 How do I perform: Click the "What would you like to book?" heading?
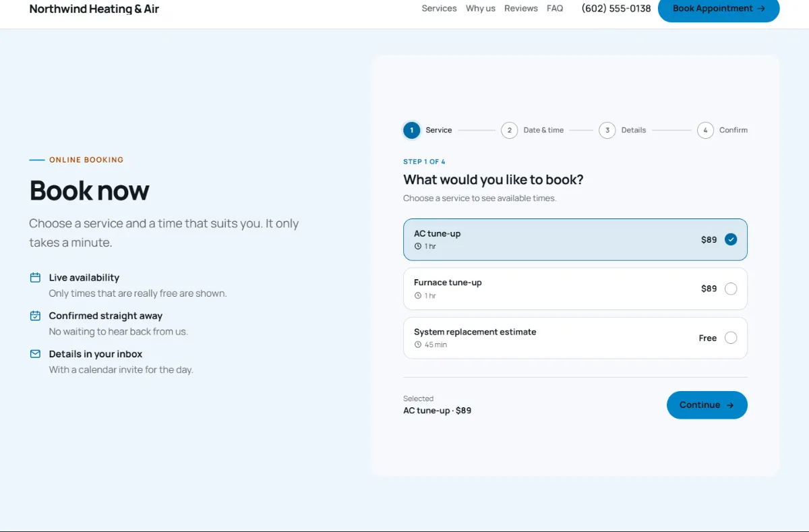[x=493, y=180]
